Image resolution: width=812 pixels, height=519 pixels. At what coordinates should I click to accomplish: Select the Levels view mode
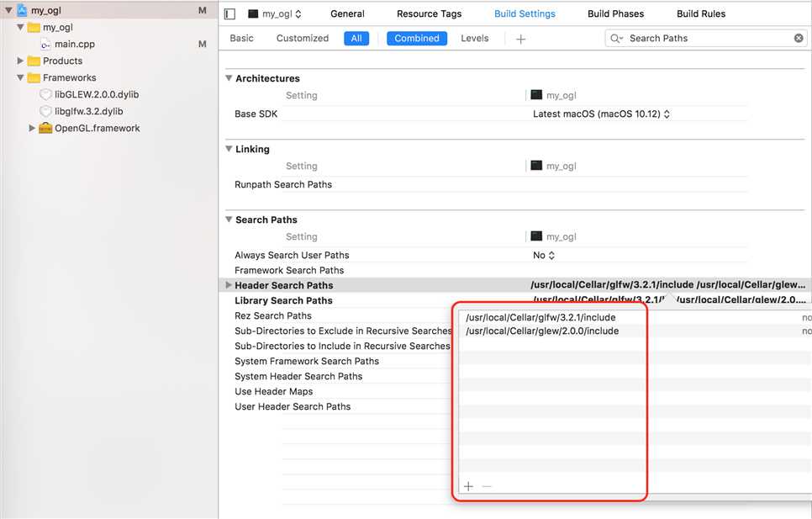pos(474,39)
